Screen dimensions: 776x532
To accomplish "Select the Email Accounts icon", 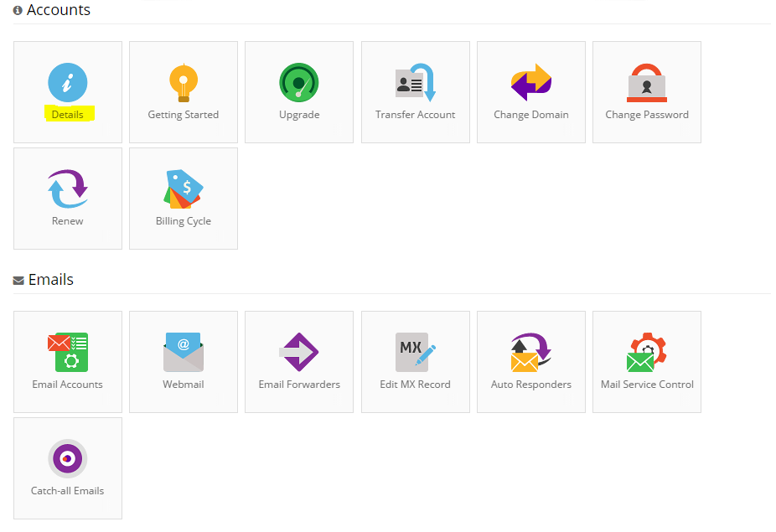I will [x=68, y=352].
